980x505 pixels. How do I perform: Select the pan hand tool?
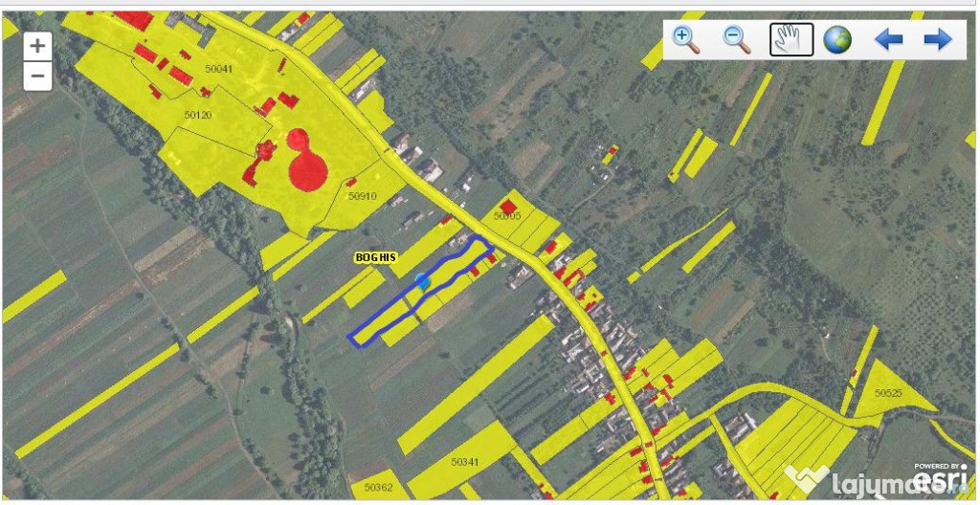click(x=791, y=39)
